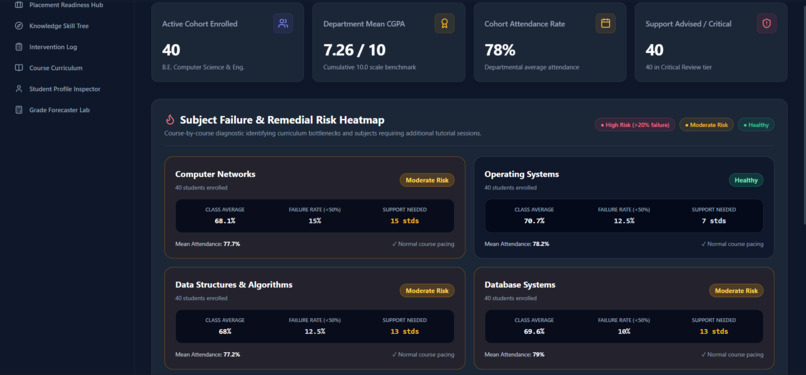
Task: Click the Knowledge Skill Tree compass icon
Action: (19, 26)
